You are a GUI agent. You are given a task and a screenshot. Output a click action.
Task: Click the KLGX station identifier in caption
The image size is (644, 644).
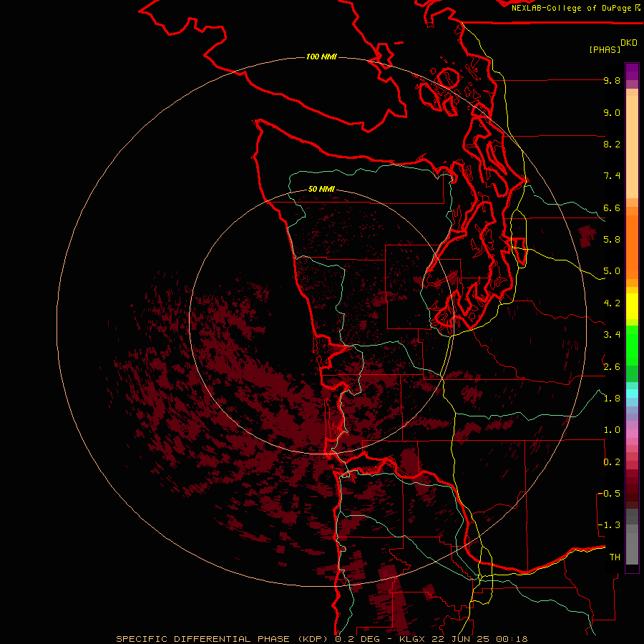(x=413, y=639)
